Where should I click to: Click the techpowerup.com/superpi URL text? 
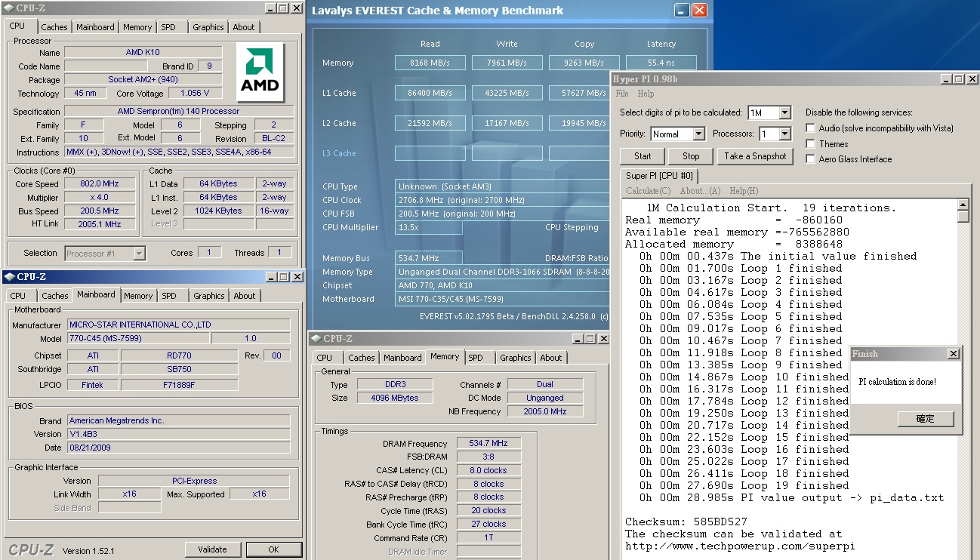coord(740,546)
